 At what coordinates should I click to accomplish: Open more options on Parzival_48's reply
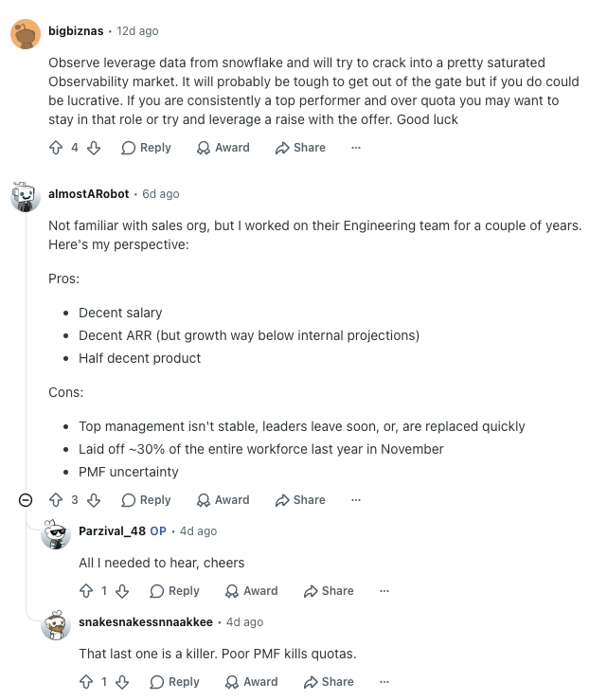coord(384,591)
